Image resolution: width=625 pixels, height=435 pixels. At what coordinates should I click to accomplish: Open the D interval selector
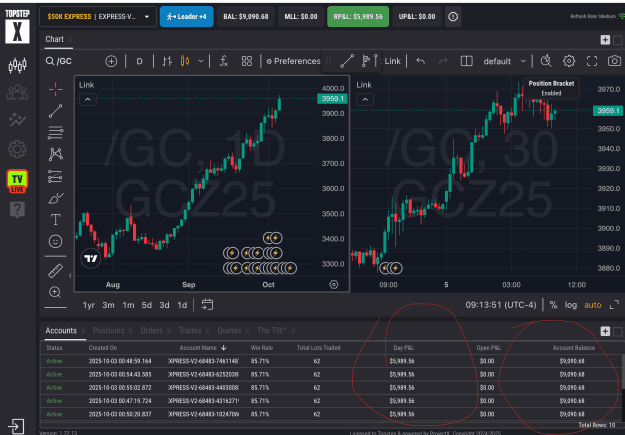point(140,61)
